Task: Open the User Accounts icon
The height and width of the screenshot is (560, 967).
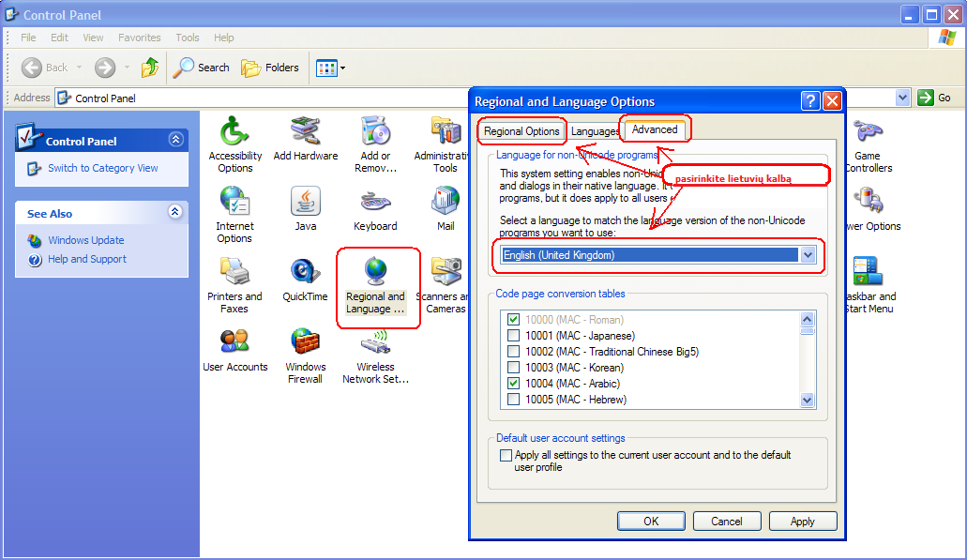Action: click(234, 342)
